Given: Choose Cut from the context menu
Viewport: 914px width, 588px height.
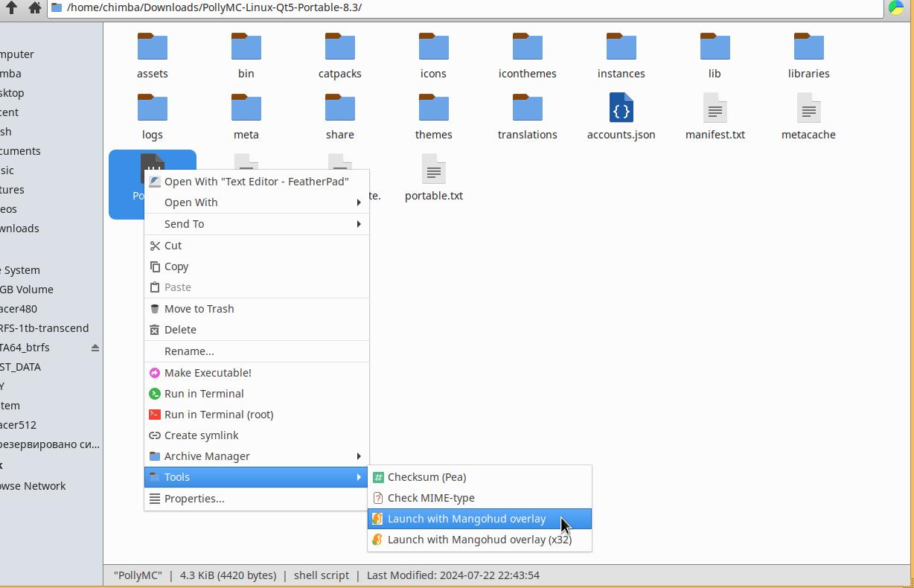Looking at the screenshot, I should click(257, 246).
